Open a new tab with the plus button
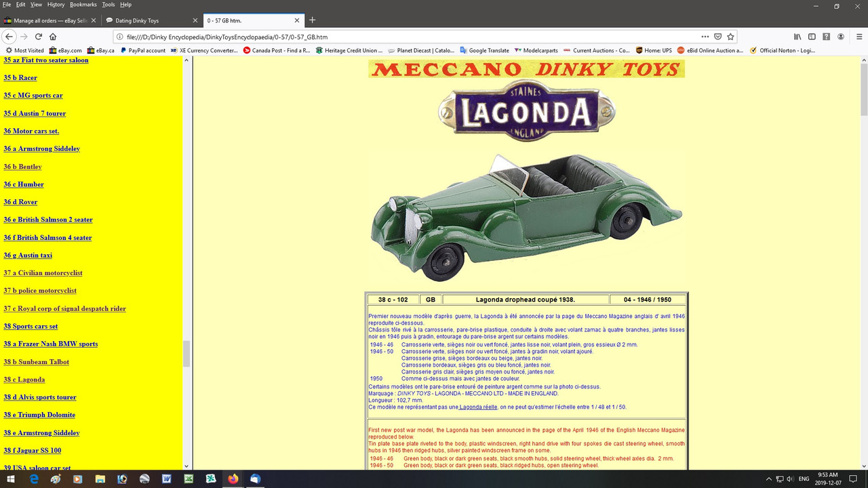The image size is (868, 488). point(313,20)
